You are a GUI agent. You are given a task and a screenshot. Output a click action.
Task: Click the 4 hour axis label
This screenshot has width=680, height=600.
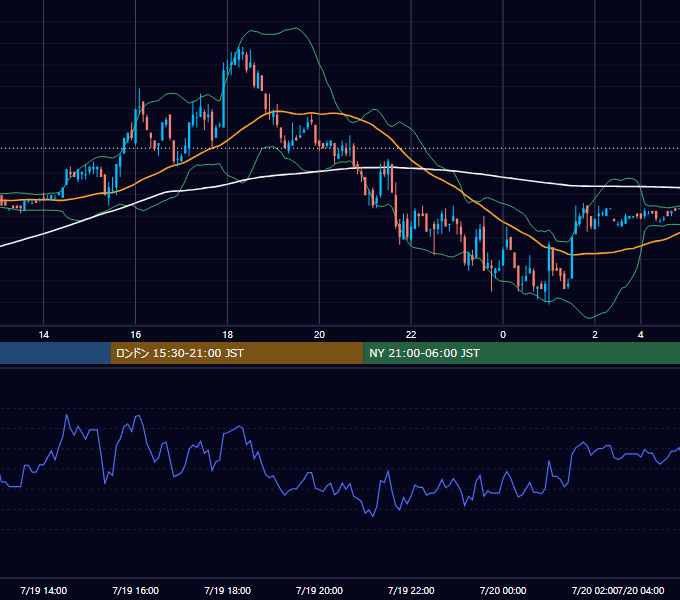point(641,335)
